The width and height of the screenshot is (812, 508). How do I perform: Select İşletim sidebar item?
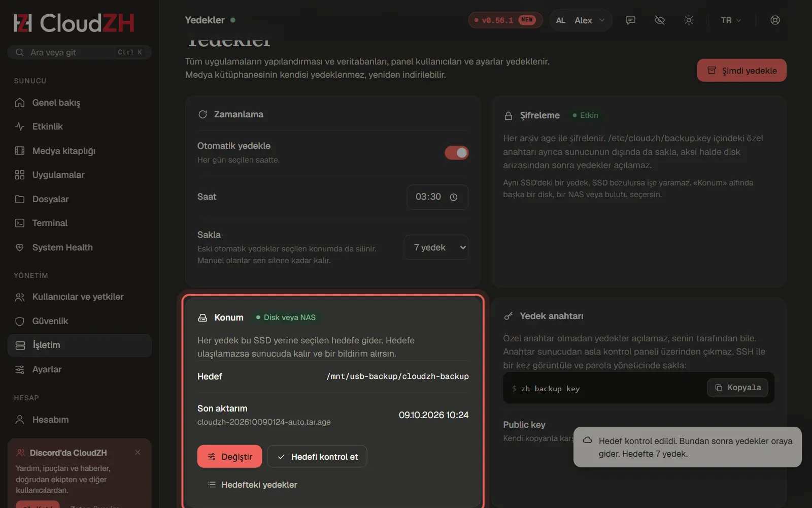pyautogui.click(x=79, y=345)
